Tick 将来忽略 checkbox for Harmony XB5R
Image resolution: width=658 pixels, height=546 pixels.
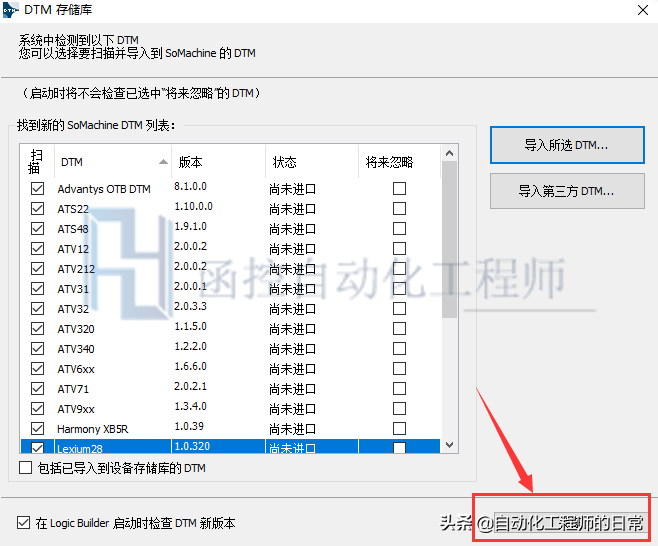pos(399,429)
